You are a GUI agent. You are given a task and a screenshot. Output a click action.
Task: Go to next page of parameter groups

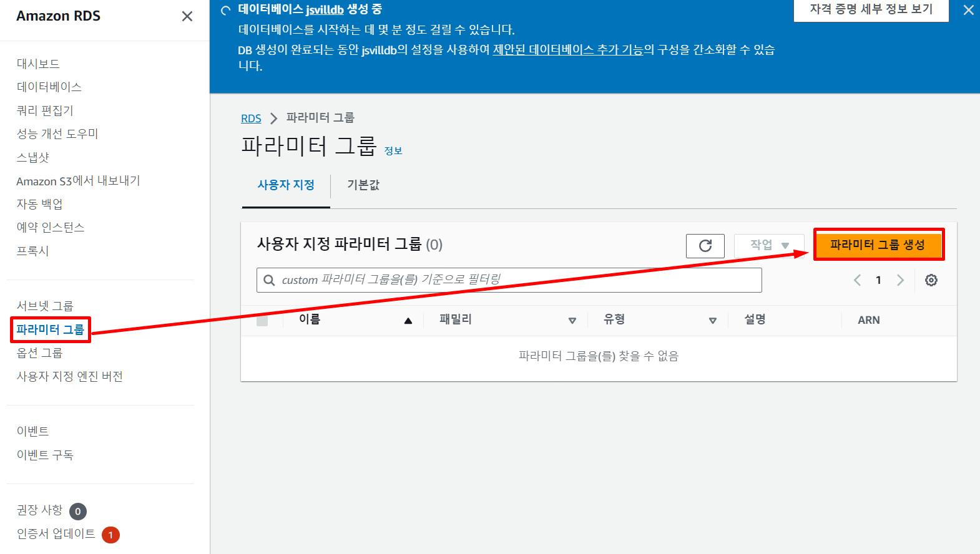[x=900, y=280]
